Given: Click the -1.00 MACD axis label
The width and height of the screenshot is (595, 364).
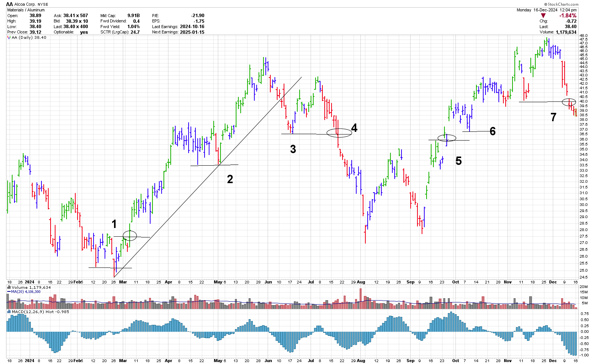Looking at the screenshot, I should (584, 355).
